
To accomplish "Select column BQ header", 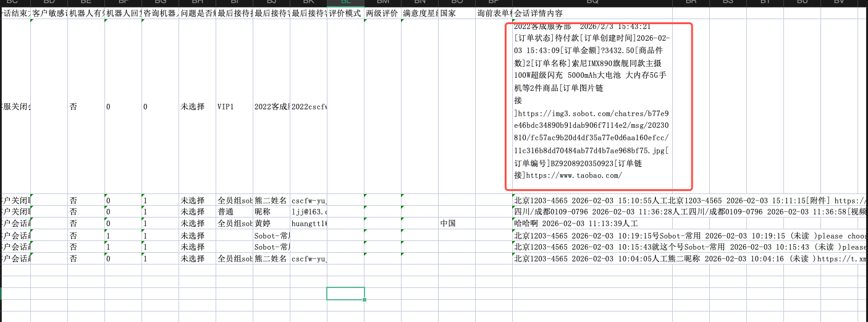I will 592,3.
